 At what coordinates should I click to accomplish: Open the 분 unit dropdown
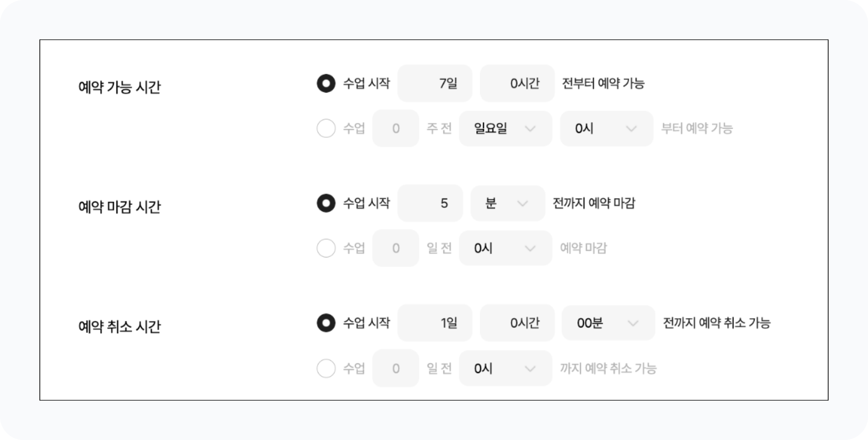(508, 203)
